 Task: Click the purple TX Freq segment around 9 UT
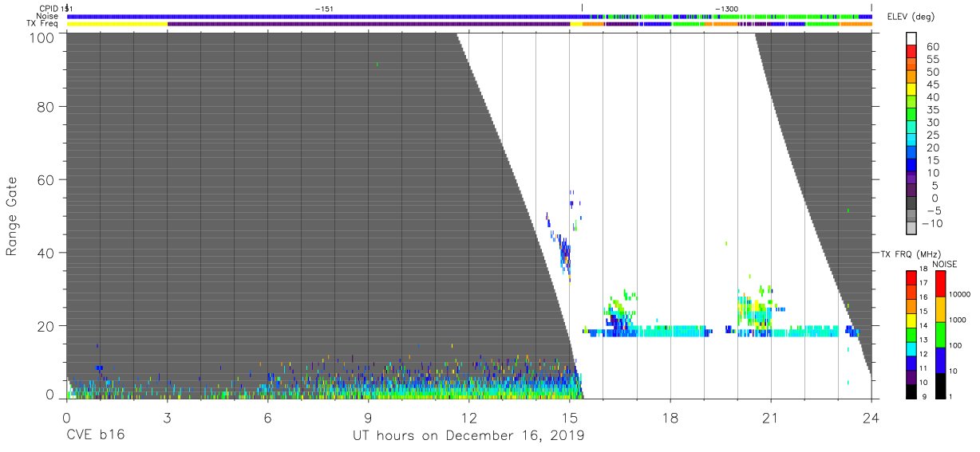coord(369,24)
